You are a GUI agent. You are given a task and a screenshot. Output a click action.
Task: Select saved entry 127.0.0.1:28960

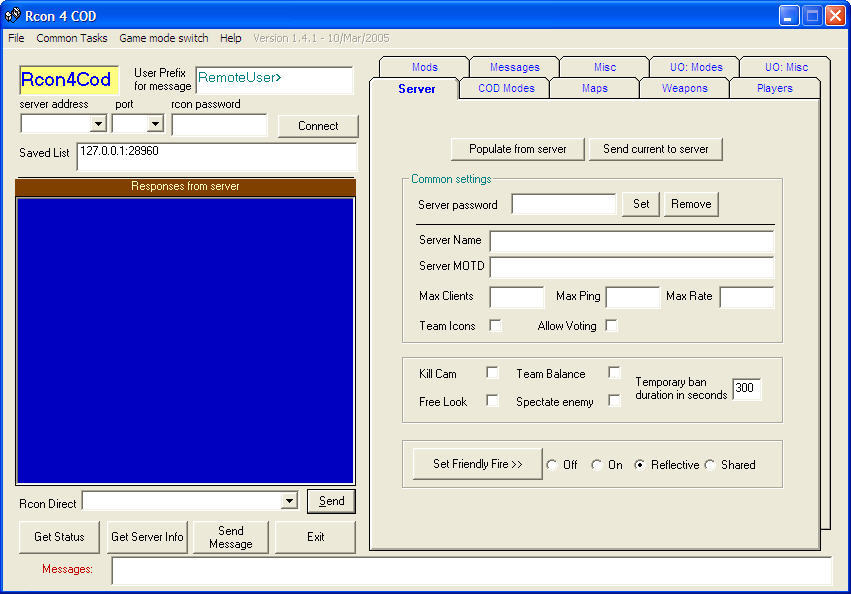[119, 151]
